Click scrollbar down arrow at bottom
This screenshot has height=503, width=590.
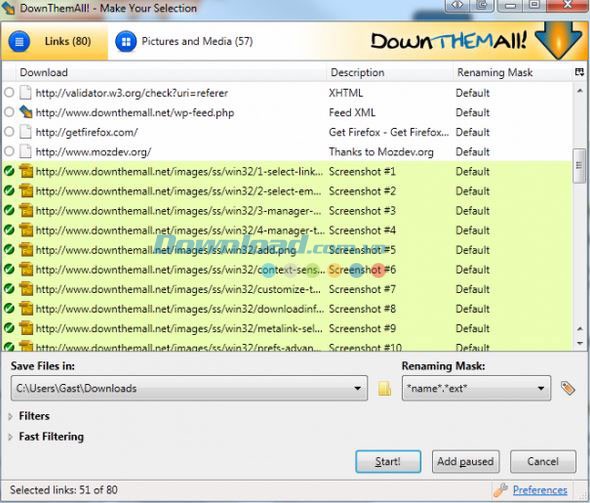click(579, 343)
